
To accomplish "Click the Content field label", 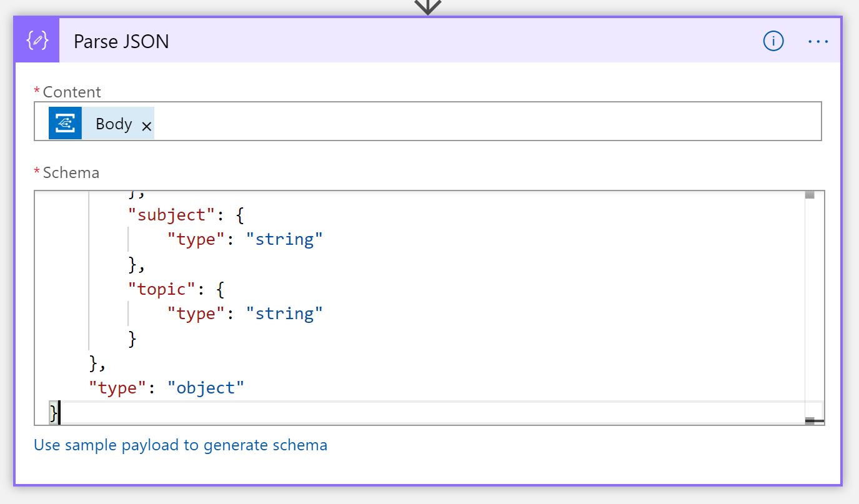I will click(72, 92).
